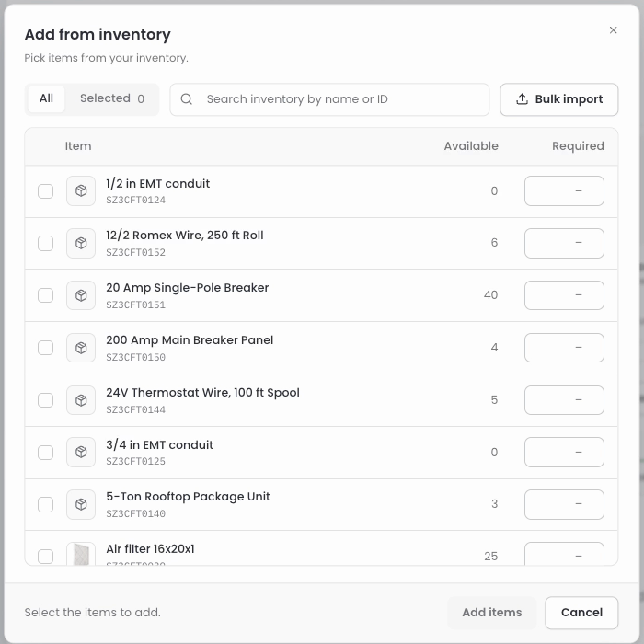Select the 5-Ton Rooftop Package Unit checkbox

[x=46, y=504]
